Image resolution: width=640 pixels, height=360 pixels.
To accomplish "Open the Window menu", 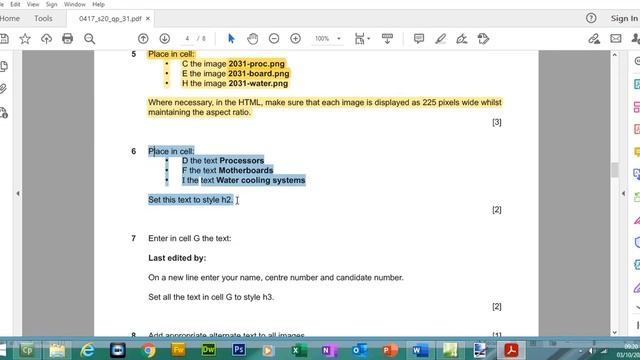I will coord(75,4).
